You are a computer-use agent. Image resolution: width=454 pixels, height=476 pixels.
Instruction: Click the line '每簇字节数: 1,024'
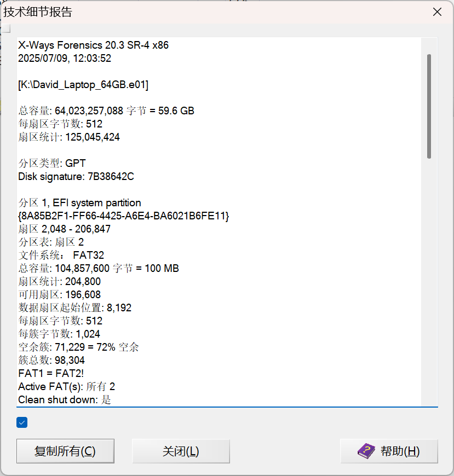pyautogui.click(x=59, y=334)
